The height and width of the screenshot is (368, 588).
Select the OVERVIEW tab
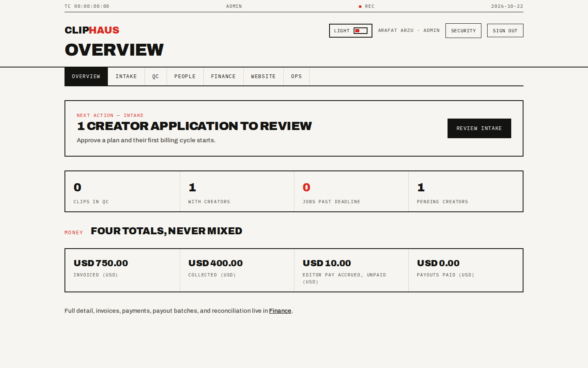point(86,76)
